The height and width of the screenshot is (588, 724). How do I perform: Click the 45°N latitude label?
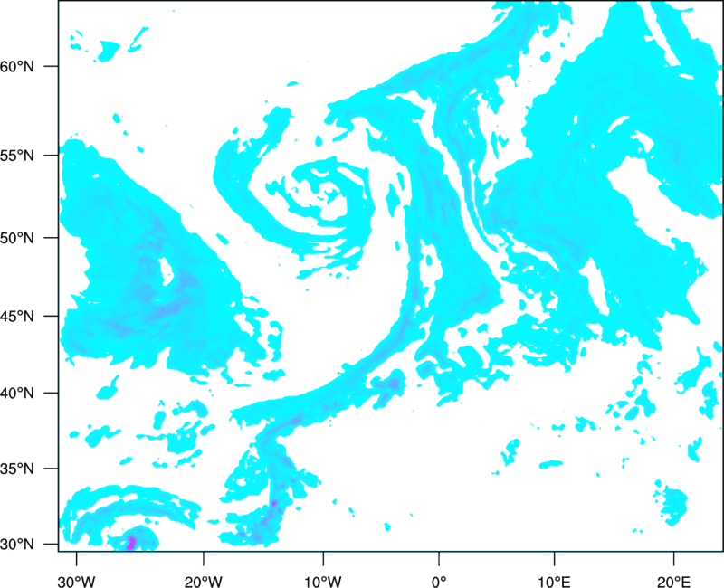[17, 317]
